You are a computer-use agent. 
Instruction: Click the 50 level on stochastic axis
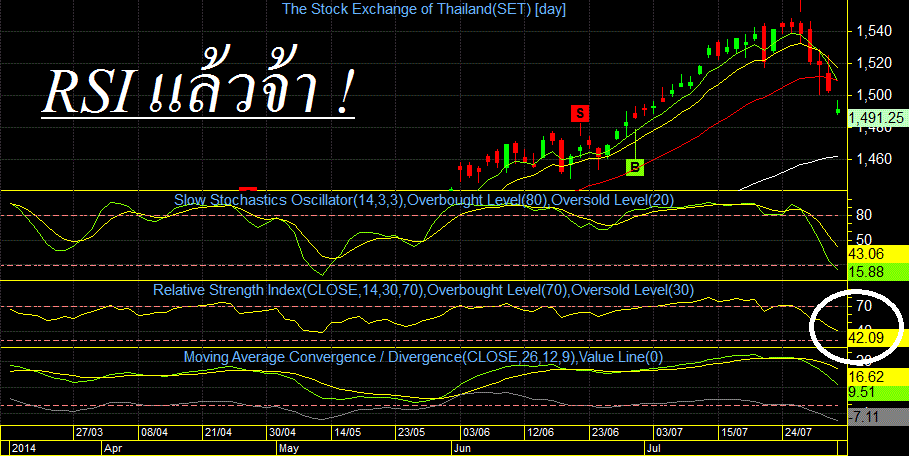tap(864, 239)
